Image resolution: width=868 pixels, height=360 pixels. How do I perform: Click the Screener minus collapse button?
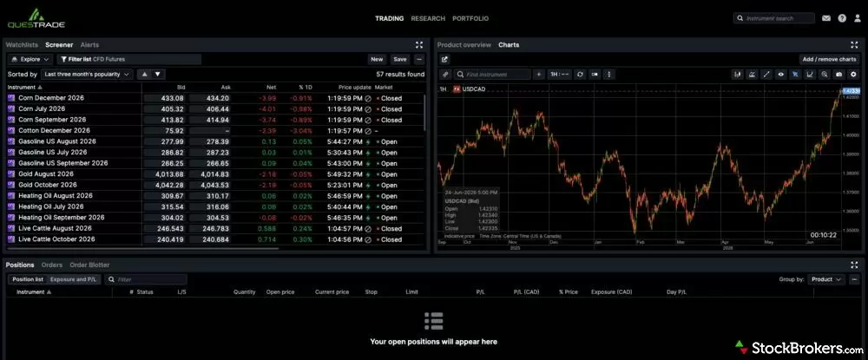[x=419, y=59]
